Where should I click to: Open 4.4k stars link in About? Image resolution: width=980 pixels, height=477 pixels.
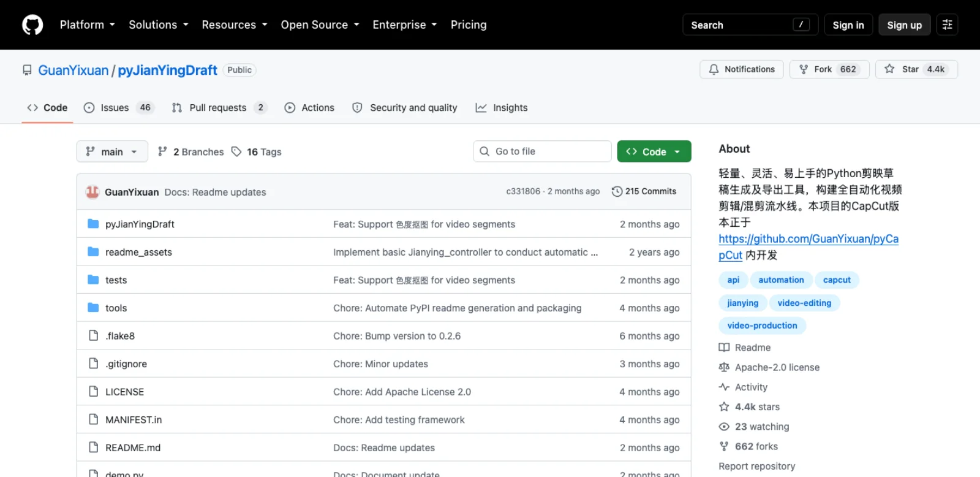[x=750, y=407]
